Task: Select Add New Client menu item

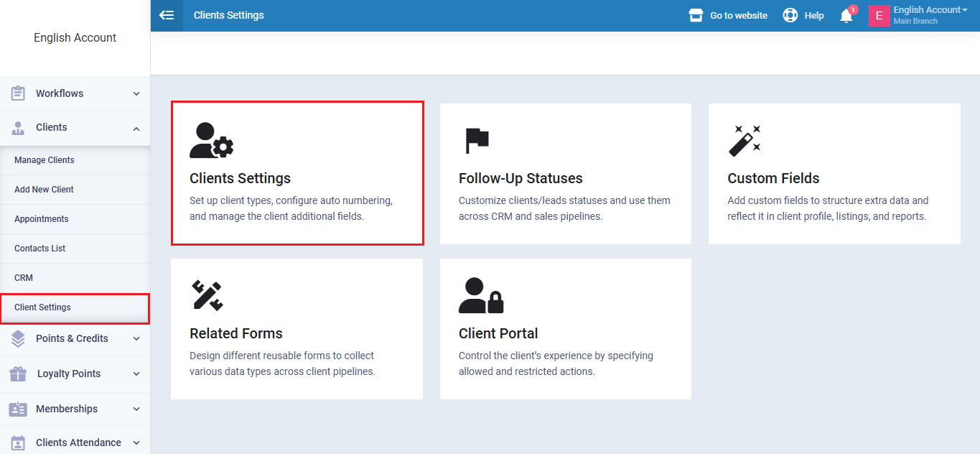Action: pyautogui.click(x=44, y=190)
